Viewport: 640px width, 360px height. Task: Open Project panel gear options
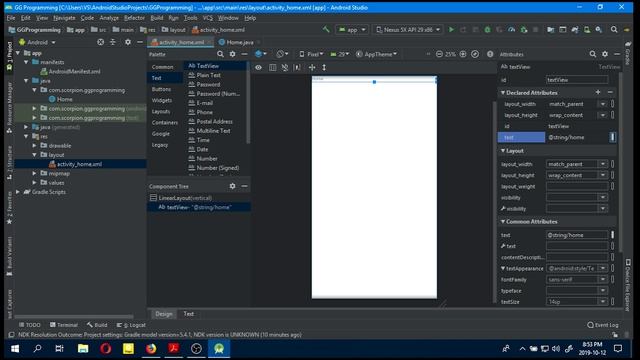(x=128, y=42)
